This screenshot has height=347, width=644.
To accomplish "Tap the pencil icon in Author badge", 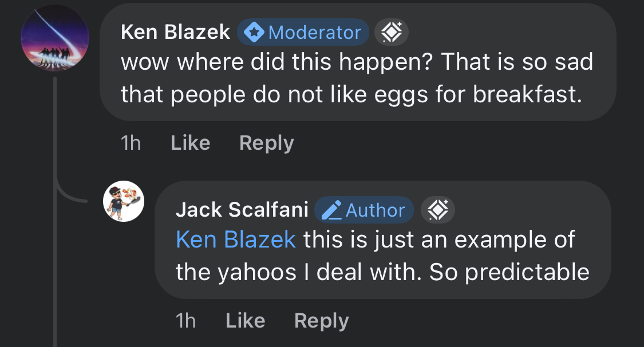I will 331,210.
